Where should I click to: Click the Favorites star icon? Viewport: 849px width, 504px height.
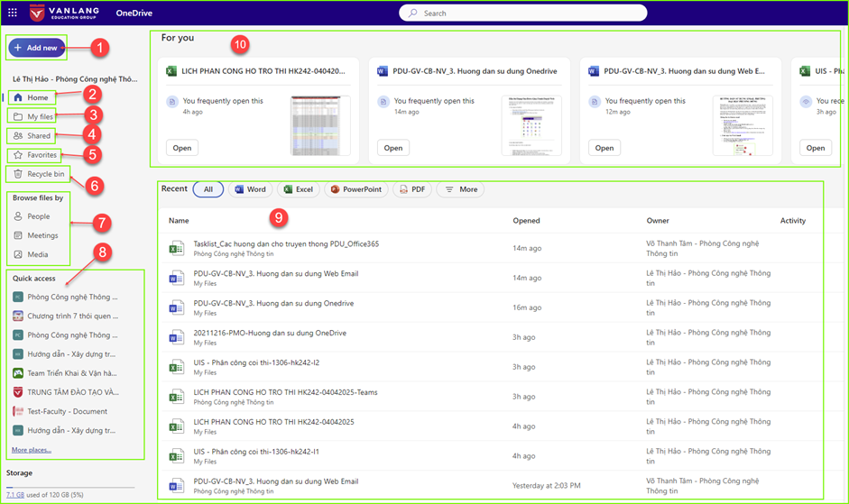click(18, 155)
